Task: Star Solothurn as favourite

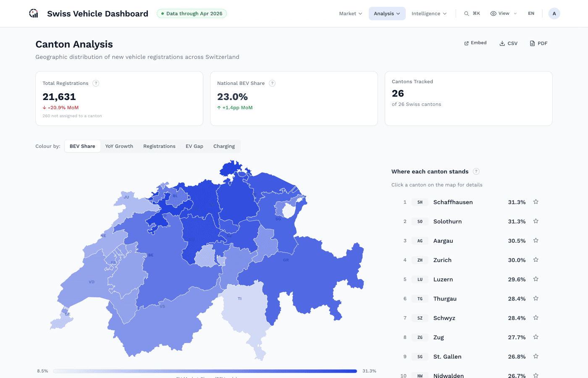Action: click(535, 221)
